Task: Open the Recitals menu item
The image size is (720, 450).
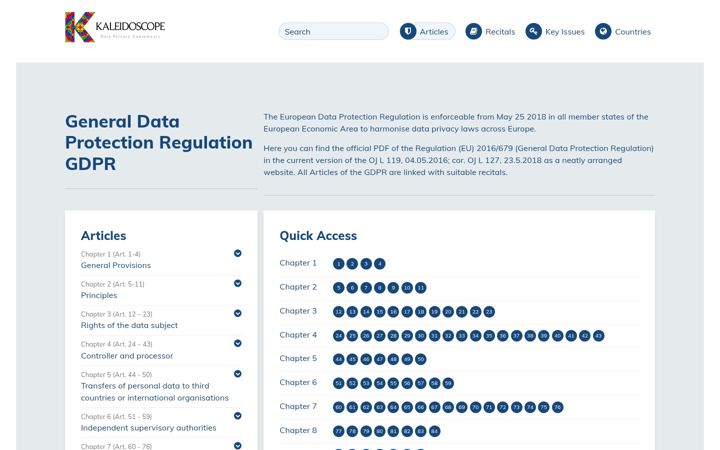Action: tap(490, 31)
